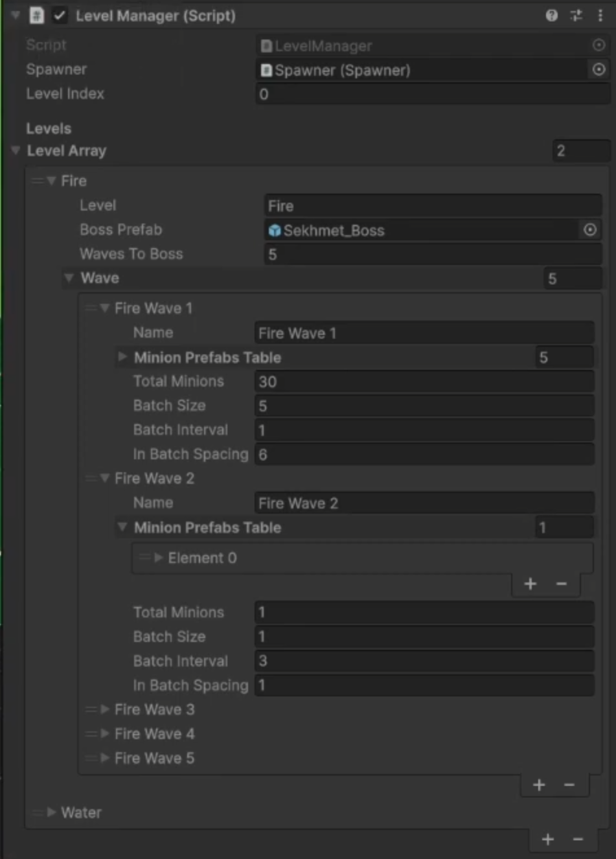Edit Minion Prefabs Table size in Fire Wave 2
This screenshot has height=859, width=616.
pos(565,528)
